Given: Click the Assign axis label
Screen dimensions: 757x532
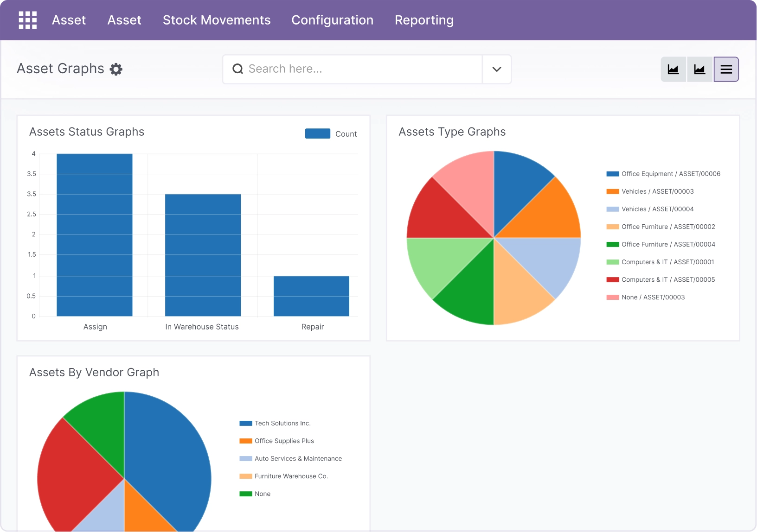Looking at the screenshot, I should (x=95, y=327).
